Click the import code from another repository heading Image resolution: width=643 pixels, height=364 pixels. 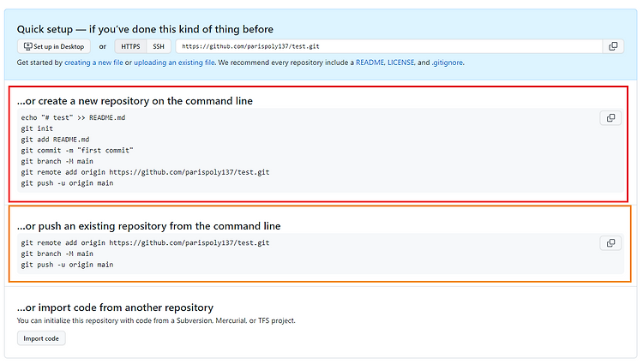click(115, 307)
